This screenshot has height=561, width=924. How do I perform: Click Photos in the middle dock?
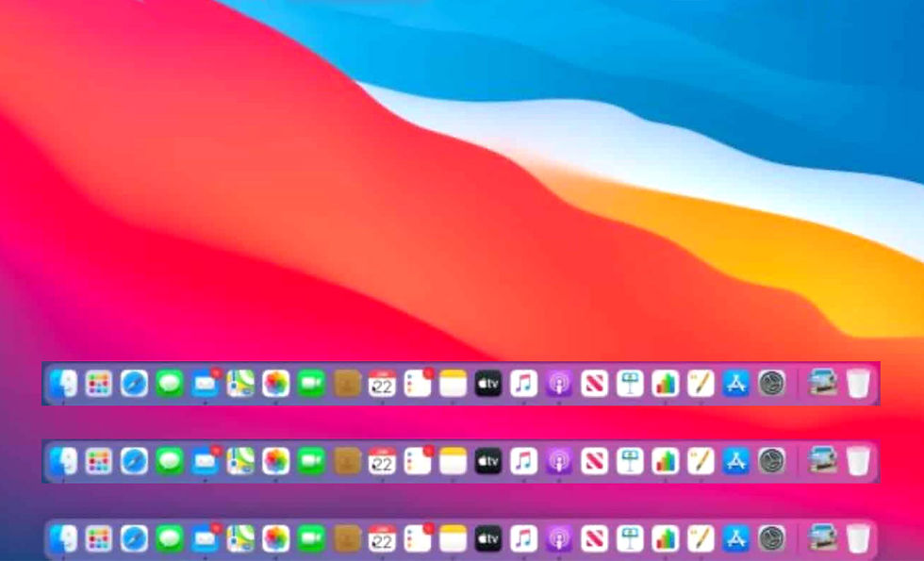275,461
